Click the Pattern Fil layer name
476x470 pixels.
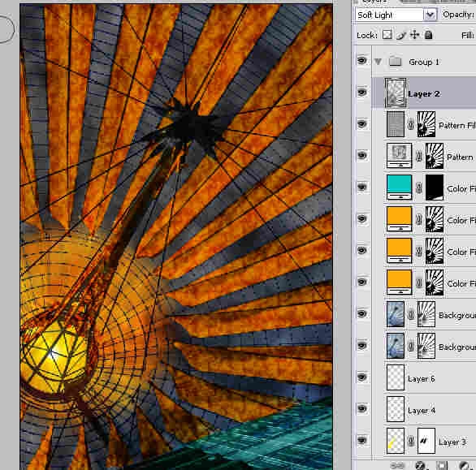[x=457, y=125]
